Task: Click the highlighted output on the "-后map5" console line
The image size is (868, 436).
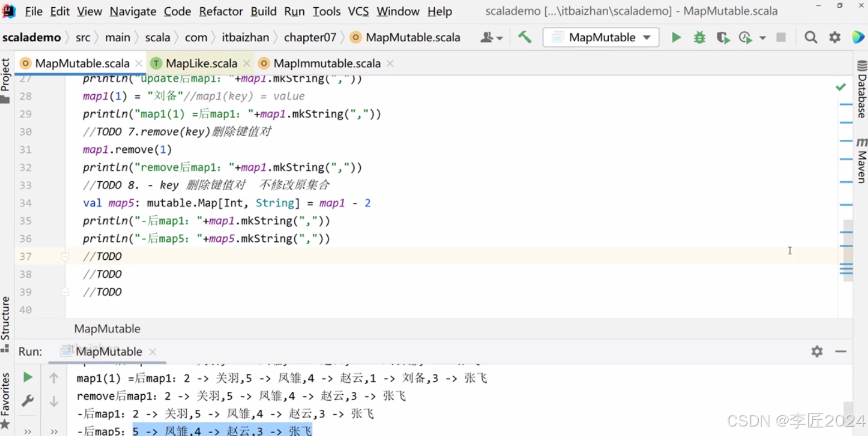Action: pyautogui.click(x=222, y=430)
